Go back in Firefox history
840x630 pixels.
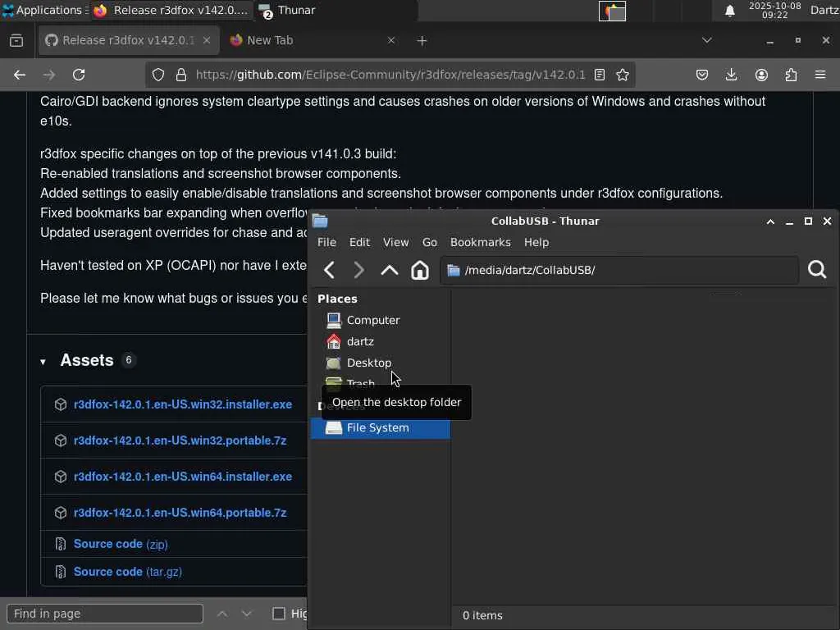pyautogui.click(x=20, y=75)
